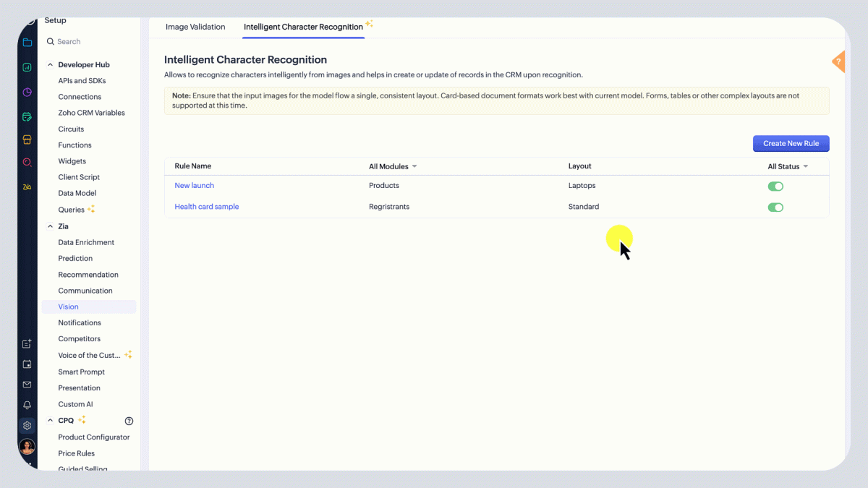The image size is (868, 488).
Task: Click sparkle icon on Intelligent Character Recognition tab
Action: tap(369, 24)
